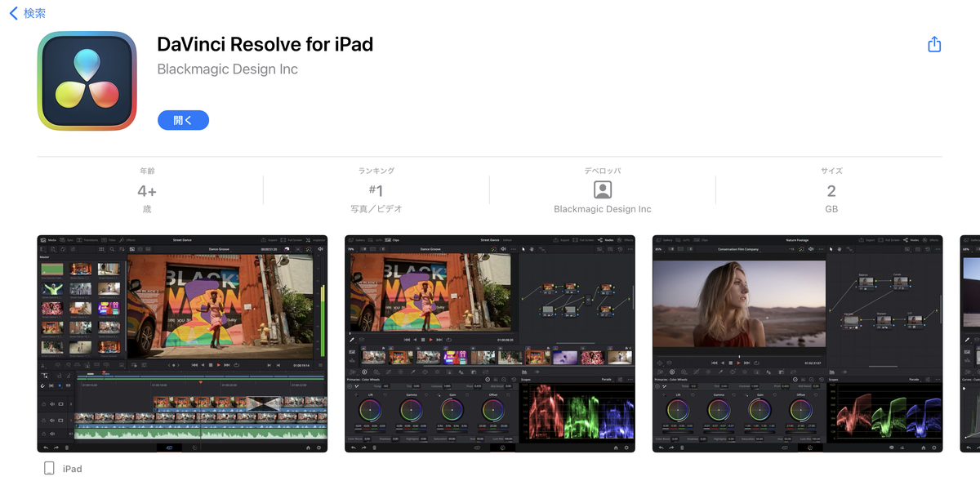
Task: Tap the サイズ label
Action: [x=831, y=171]
